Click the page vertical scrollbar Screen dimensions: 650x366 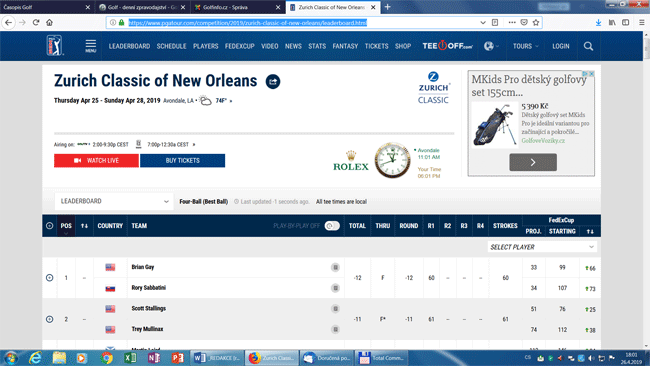point(646,191)
